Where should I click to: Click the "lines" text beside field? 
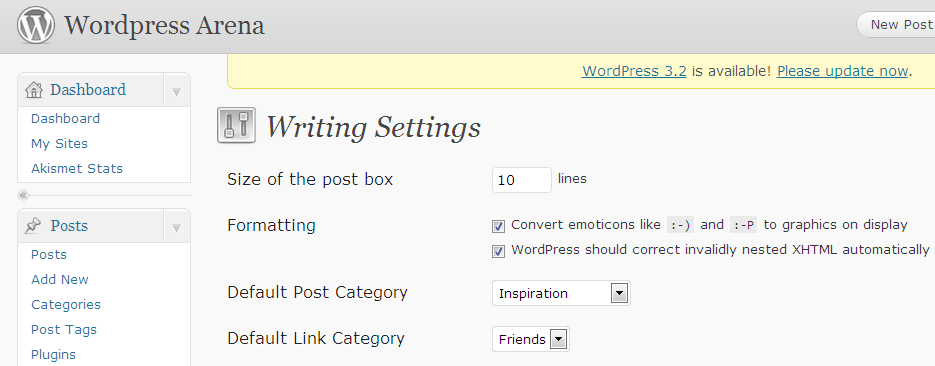click(x=572, y=178)
